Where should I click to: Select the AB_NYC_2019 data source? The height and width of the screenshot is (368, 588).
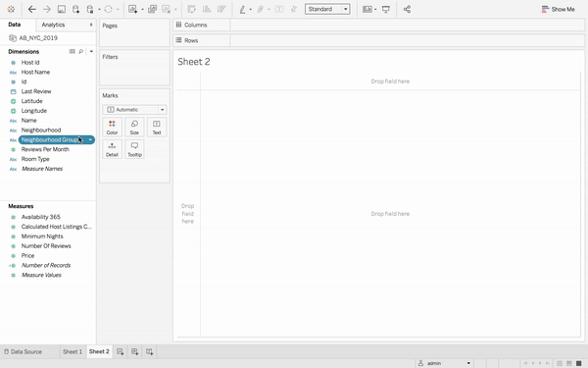pos(38,38)
